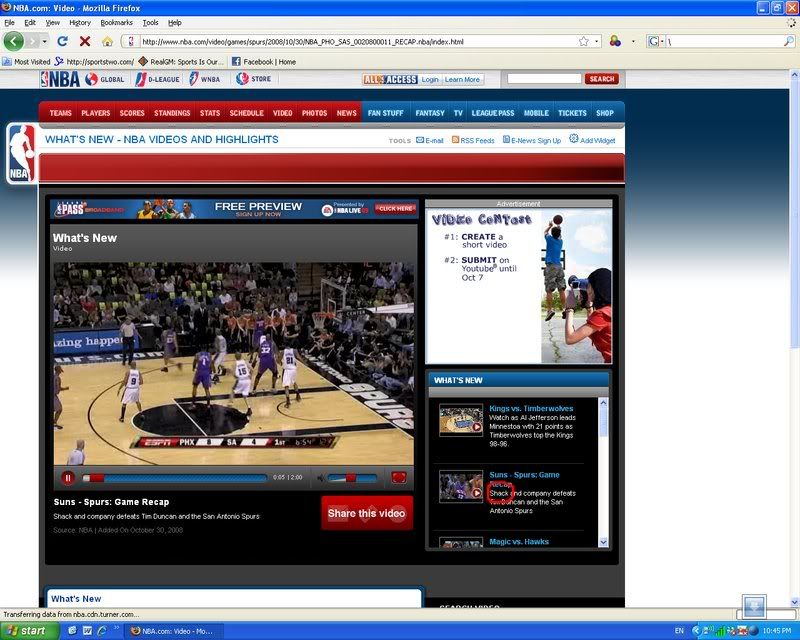The width and height of the screenshot is (800, 640).
Task: Open the Bookmarks menu
Action: (116, 22)
